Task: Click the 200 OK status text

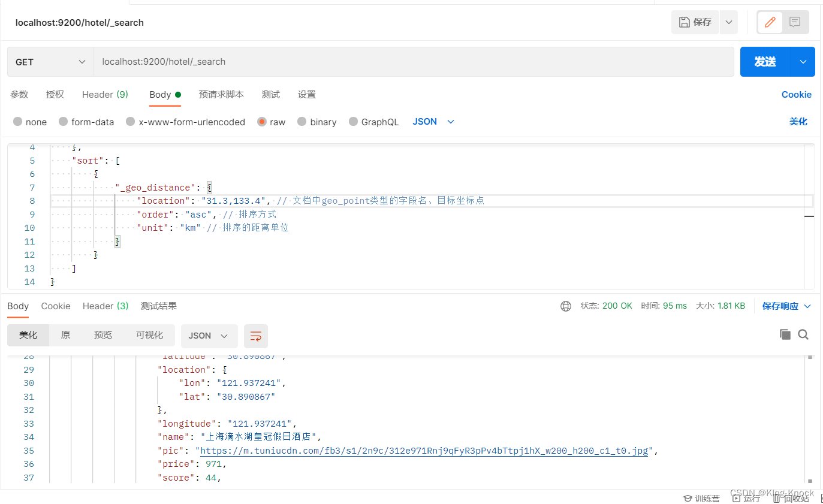Action: click(617, 306)
